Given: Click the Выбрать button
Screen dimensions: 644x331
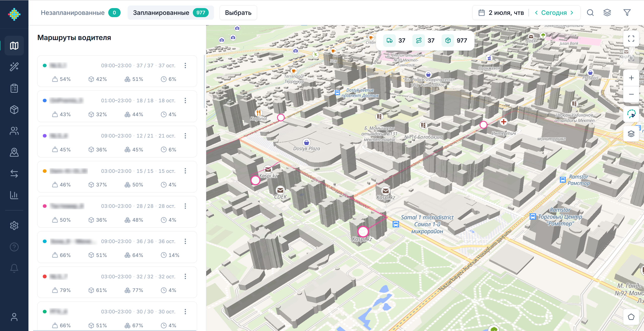Looking at the screenshot, I should click(238, 13).
